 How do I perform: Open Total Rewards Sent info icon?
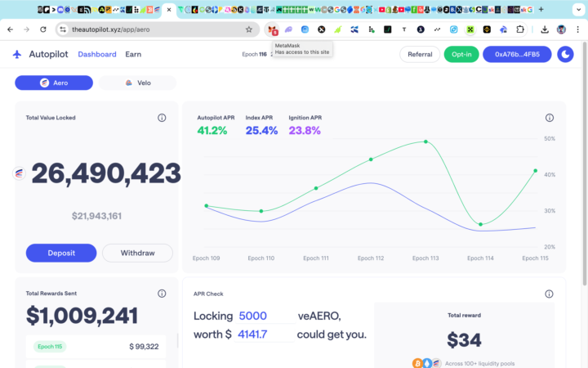[x=162, y=294]
